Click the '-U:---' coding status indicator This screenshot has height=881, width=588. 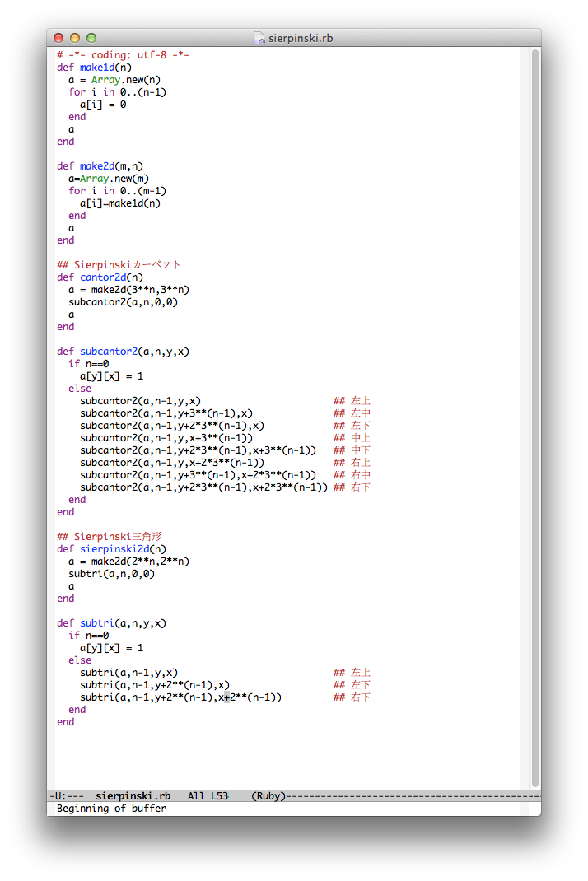click(x=67, y=796)
